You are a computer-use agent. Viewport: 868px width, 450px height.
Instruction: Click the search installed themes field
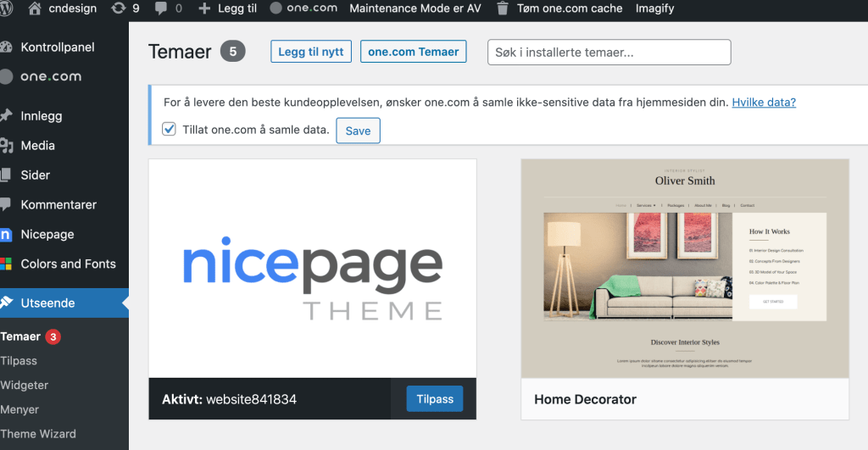tap(609, 53)
